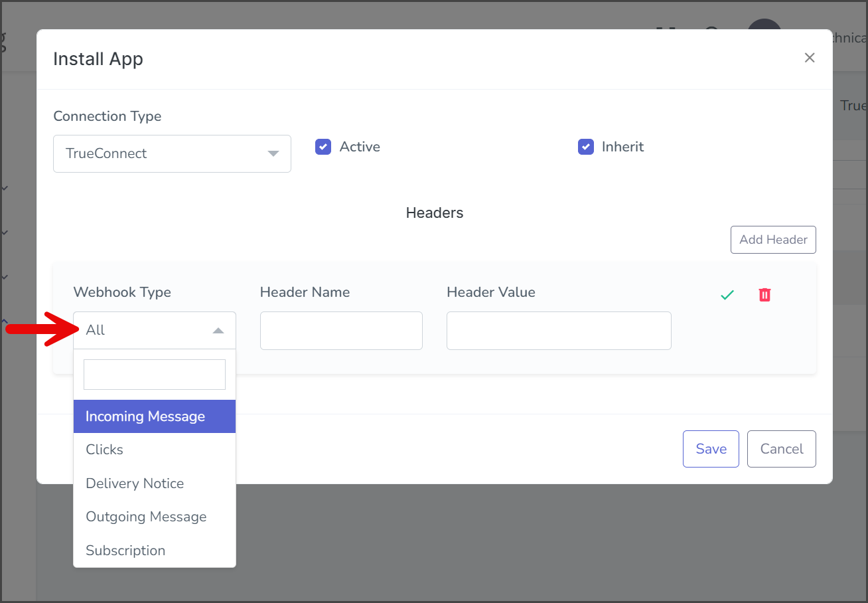
Task: Pick Delivery Notice webhook type
Action: click(155, 483)
